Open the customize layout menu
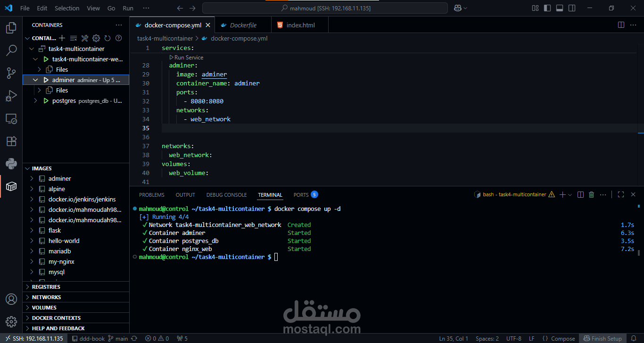 (x=535, y=8)
